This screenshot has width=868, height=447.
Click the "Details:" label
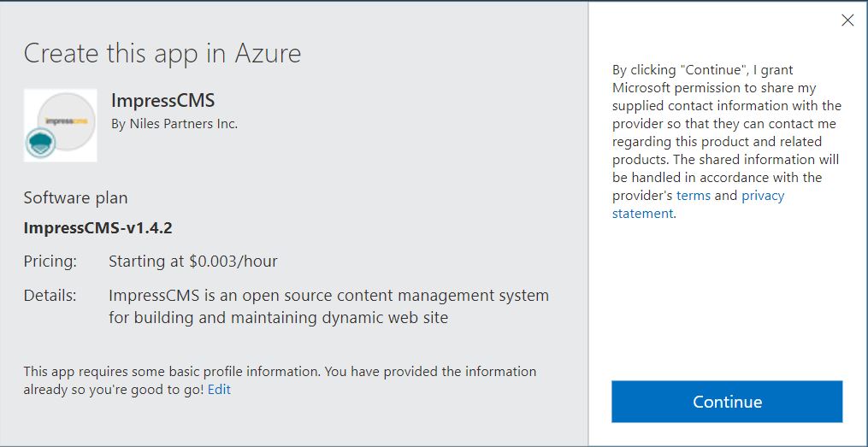pyautogui.click(x=50, y=296)
